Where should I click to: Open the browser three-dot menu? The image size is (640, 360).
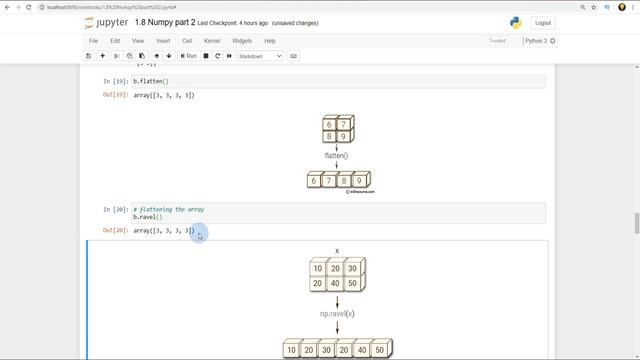(x=633, y=7)
